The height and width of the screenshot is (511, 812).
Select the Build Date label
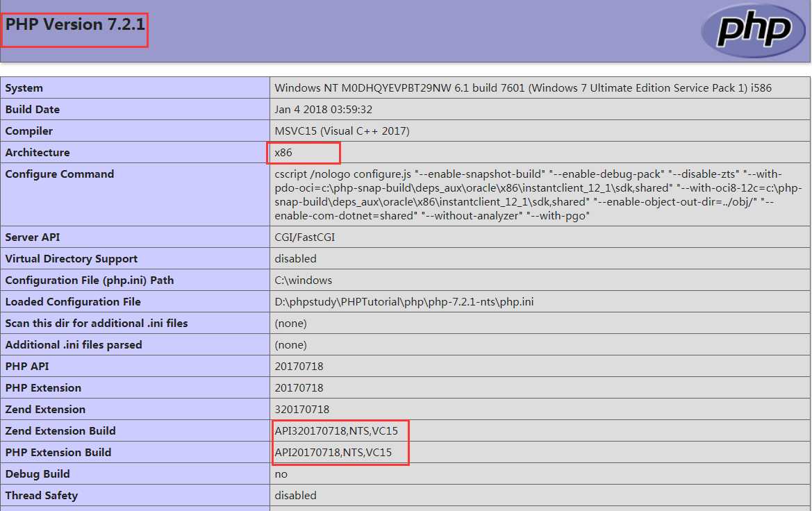click(32, 109)
